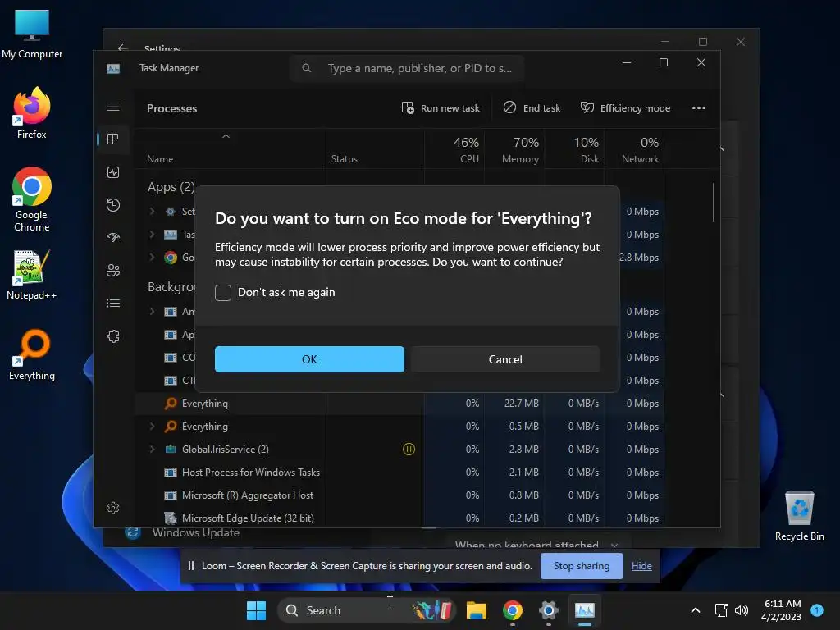
Task: Select the Notepad++ desktop shortcut
Action: point(32,274)
